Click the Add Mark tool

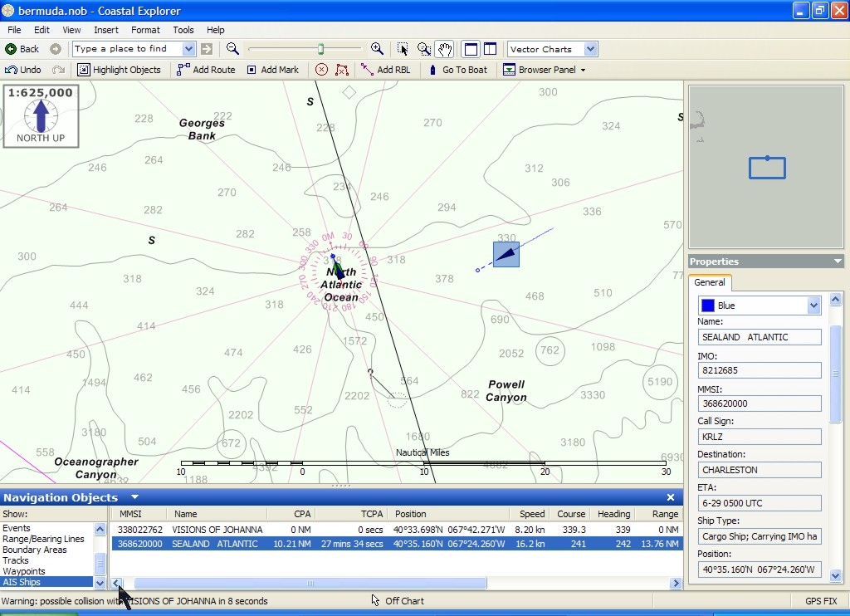(272, 70)
